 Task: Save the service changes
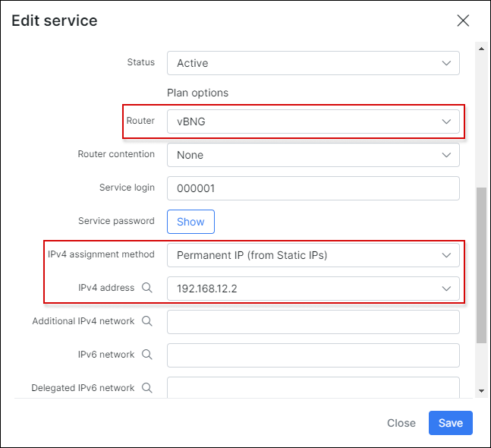coord(451,423)
